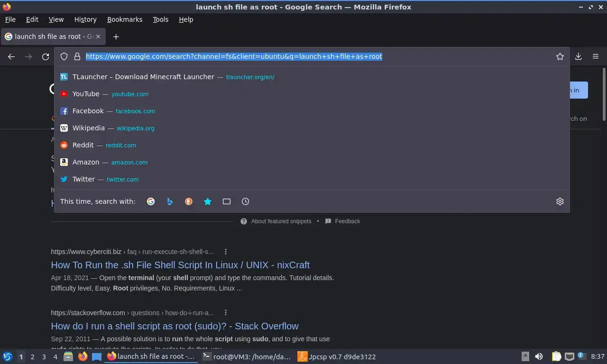
Task: Switch to workspace 4
Action: click(x=55, y=356)
